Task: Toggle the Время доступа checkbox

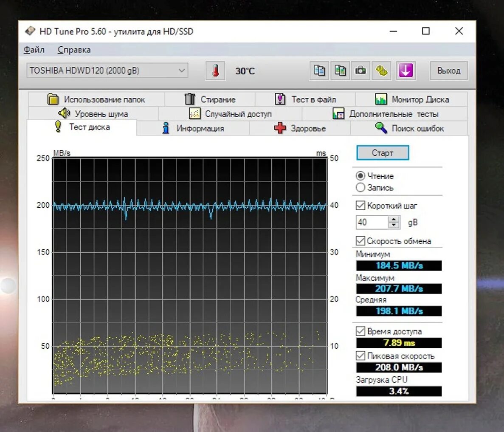Action: tap(360, 331)
